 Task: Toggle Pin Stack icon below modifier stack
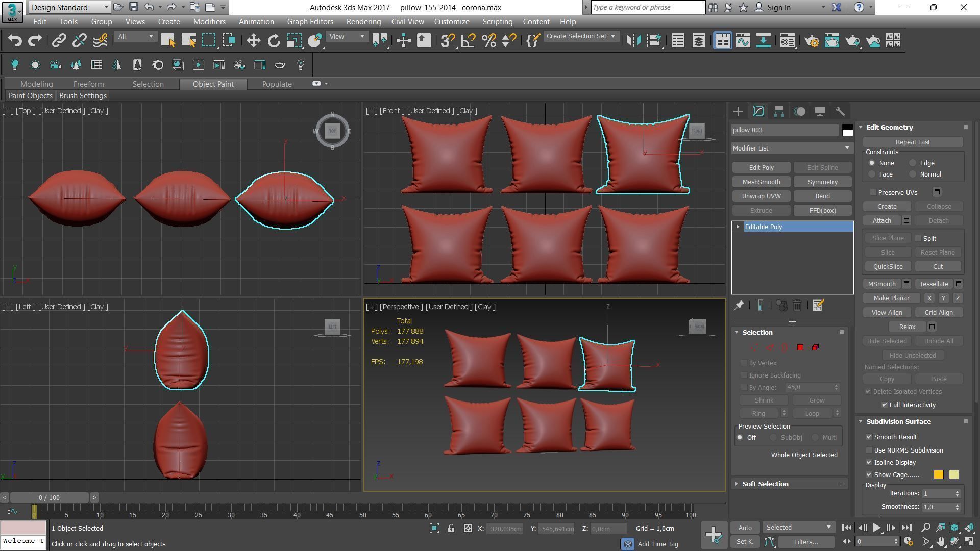tap(739, 306)
